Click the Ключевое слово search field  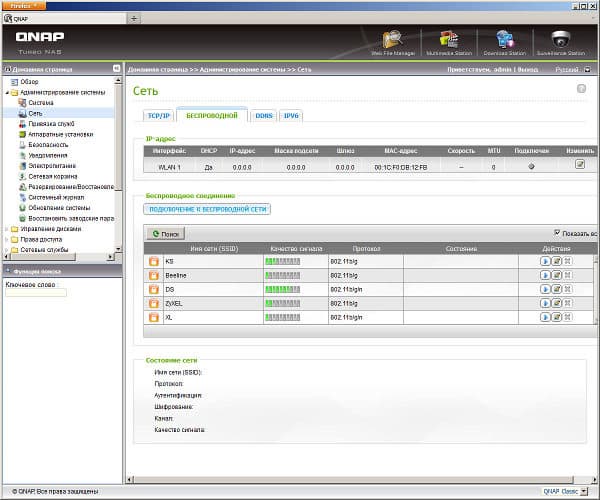click(36, 293)
